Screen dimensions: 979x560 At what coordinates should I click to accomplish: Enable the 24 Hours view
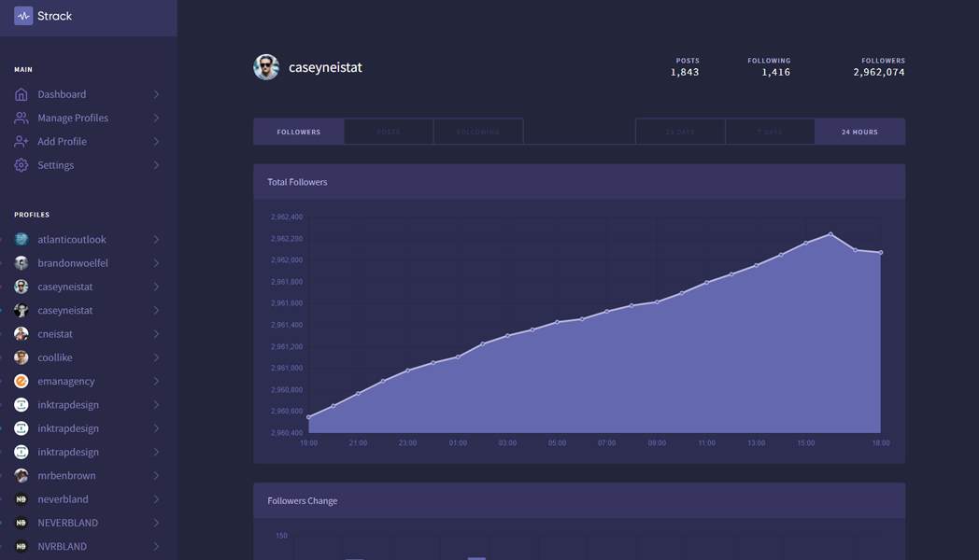pyautogui.click(x=860, y=131)
